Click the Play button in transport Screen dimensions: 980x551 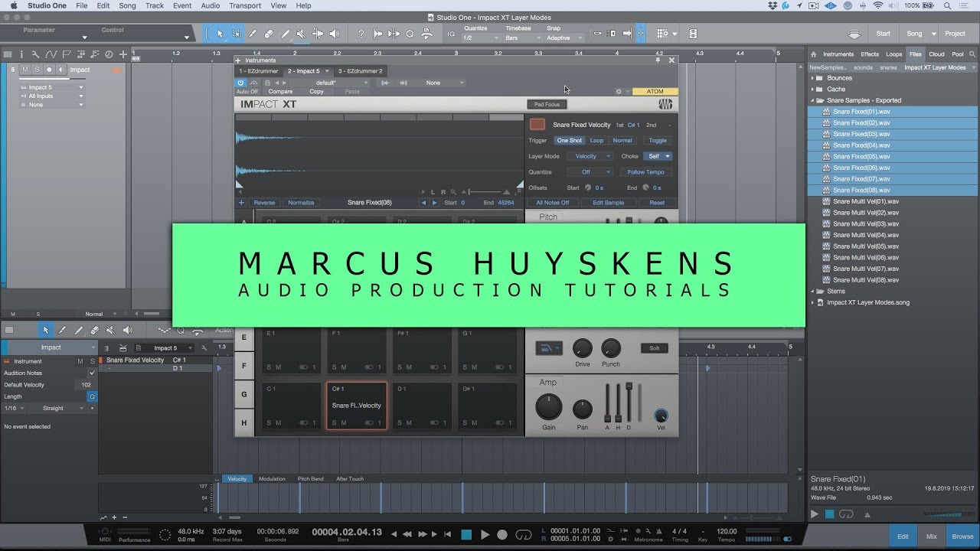coord(485,534)
